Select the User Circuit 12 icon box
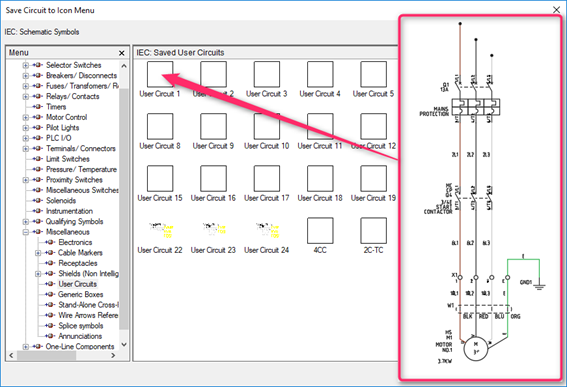 (374, 126)
